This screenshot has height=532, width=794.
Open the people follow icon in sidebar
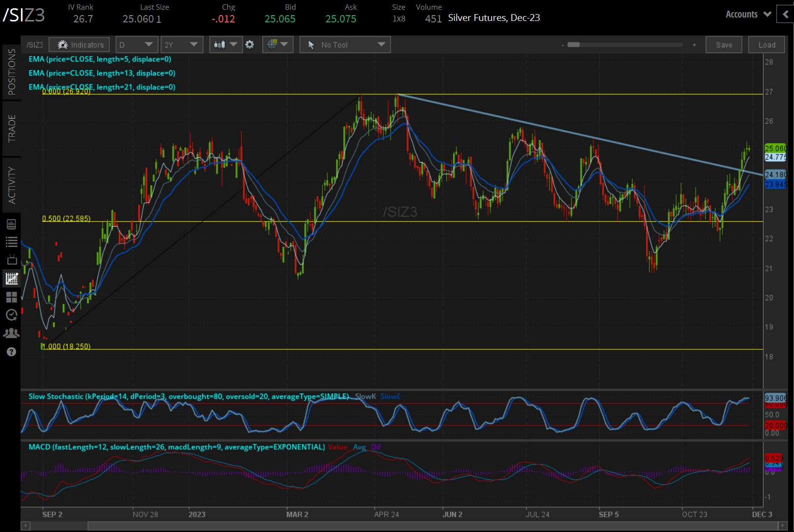[x=12, y=333]
